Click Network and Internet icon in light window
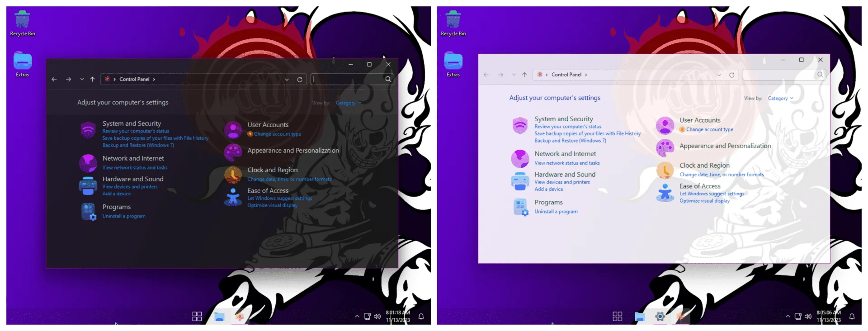The height and width of the screenshot is (331, 868). pos(520,158)
